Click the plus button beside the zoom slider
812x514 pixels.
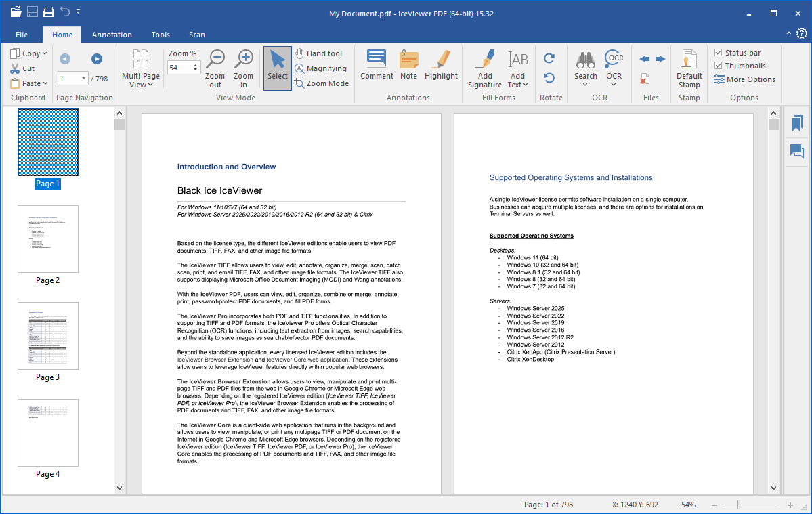(790, 505)
